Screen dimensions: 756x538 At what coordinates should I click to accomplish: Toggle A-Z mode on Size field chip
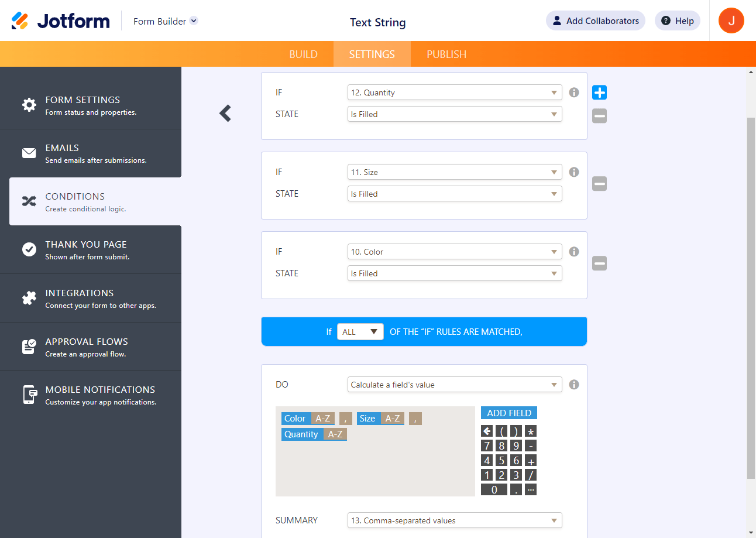tap(393, 419)
